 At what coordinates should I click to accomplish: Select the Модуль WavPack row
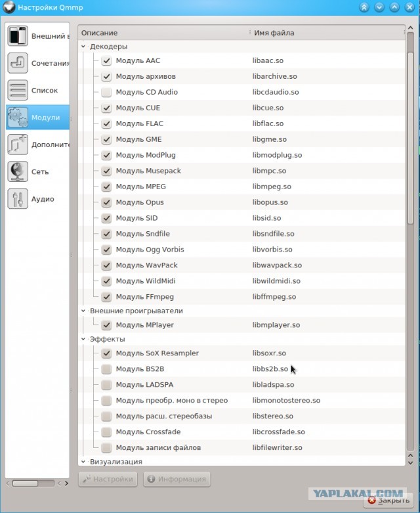242,265
